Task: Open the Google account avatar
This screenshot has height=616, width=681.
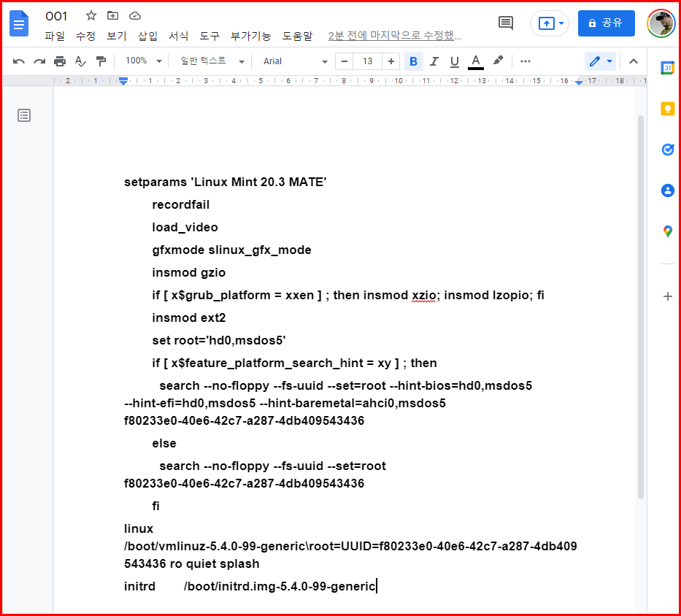Action: tap(661, 23)
